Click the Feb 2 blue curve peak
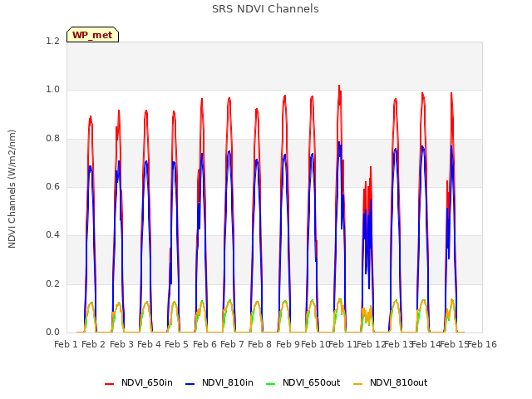The width and height of the screenshot is (532, 399). tap(91, 166)
